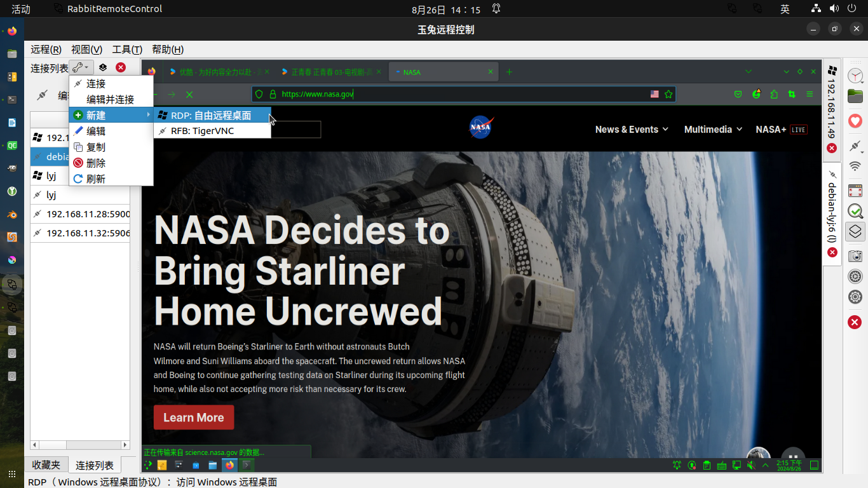Click the Wi-Fi signal icon in right toolbar
Screen dimensions: 868x488
coord(855,166)
